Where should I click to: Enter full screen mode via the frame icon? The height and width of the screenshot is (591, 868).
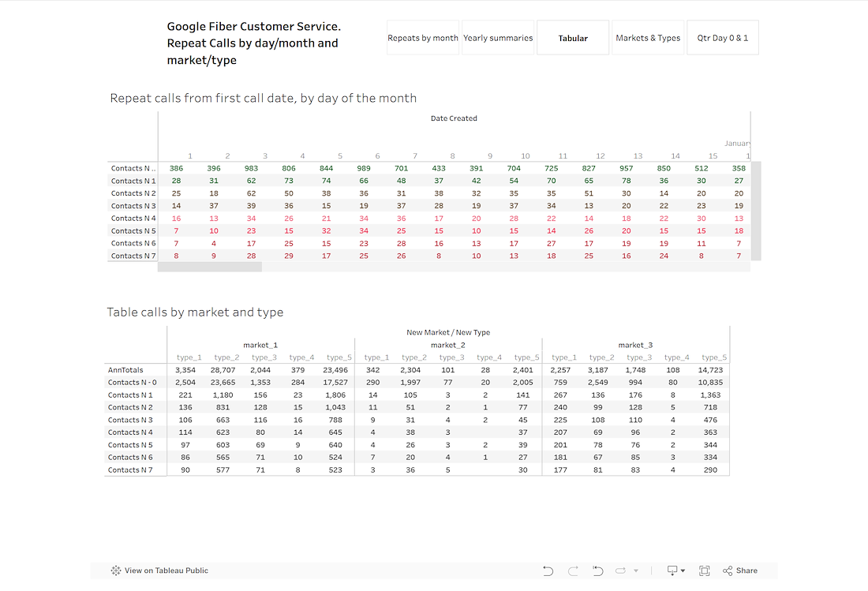pyautogui.click(x=704, y=570)
